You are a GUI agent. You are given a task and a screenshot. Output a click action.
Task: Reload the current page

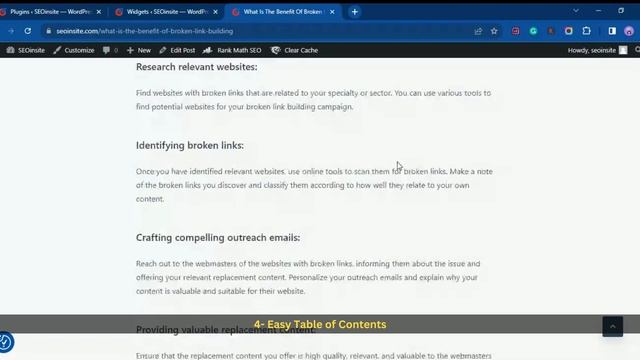coord(28,31)
